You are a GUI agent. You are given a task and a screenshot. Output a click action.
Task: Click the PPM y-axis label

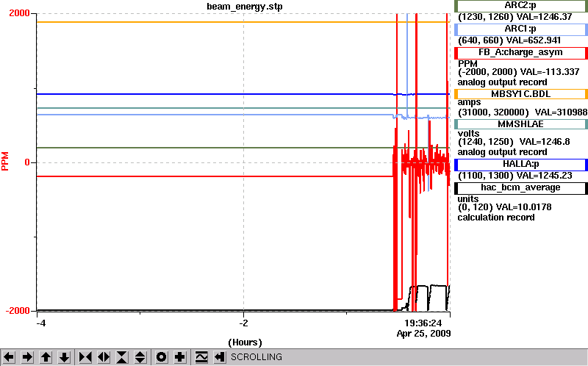coord(5,161)
